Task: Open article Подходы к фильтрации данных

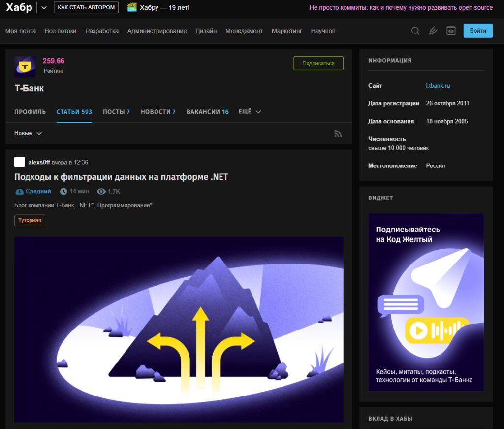Action: (x=121, y=177)
